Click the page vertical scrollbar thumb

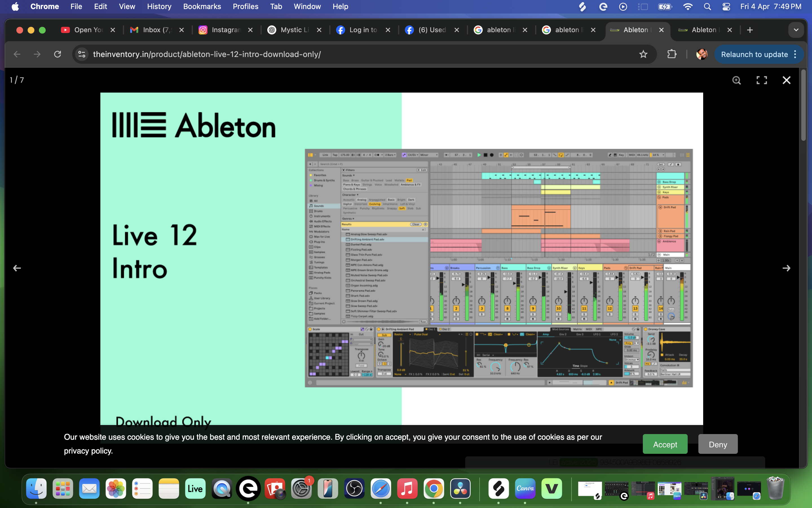pyautogui.click(x=803, y=105)
